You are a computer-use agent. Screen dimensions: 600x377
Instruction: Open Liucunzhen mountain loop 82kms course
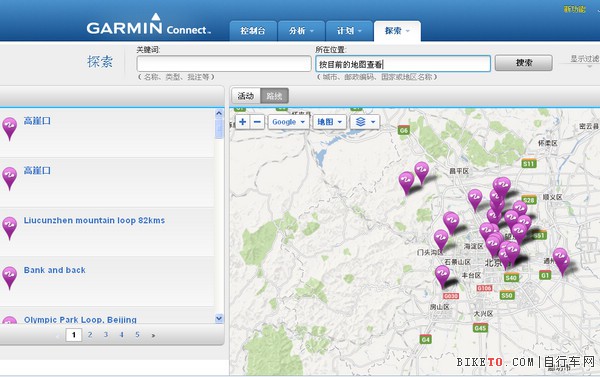94,220
